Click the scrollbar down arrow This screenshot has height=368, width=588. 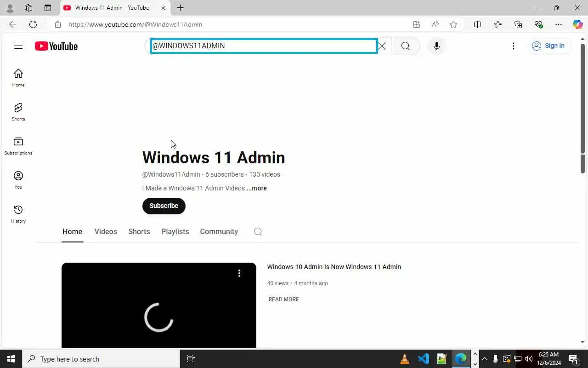582,342
